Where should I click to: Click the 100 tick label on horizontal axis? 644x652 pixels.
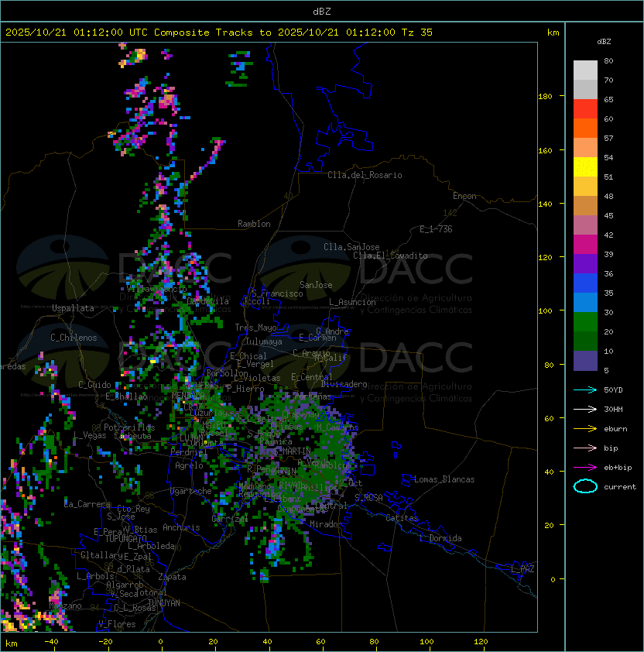(x=426, y=642)
